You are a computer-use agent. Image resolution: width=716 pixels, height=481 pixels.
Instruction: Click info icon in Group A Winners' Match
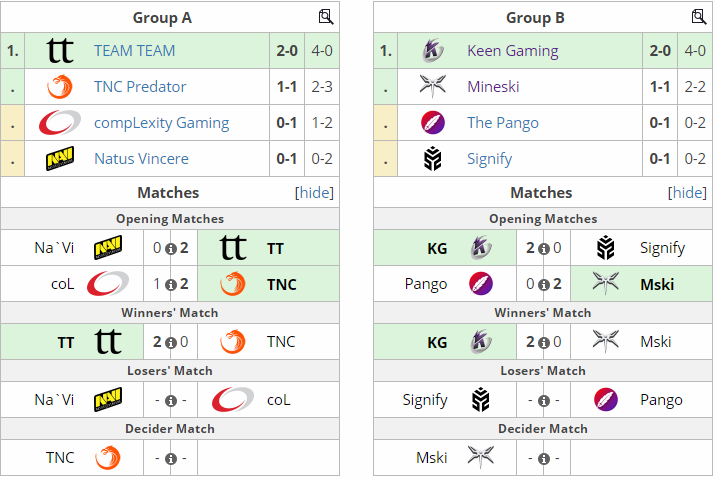[x=171, y=343]
